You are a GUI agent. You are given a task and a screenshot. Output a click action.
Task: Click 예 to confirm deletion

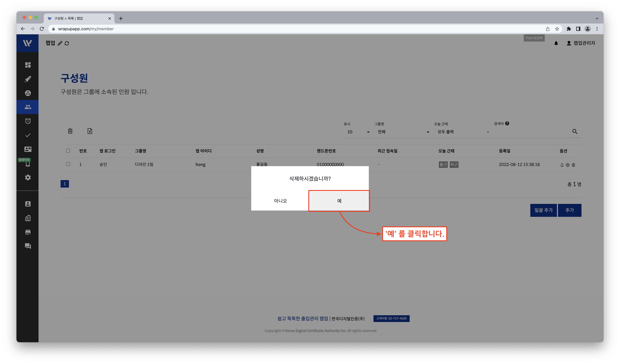[339, 201]
